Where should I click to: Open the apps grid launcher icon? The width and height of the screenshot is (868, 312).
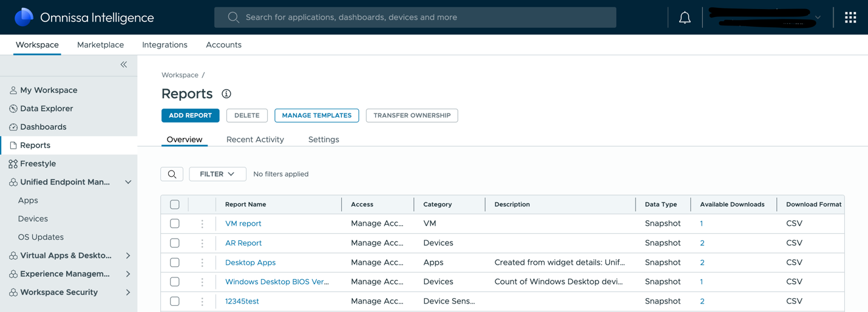[x=850, y=18]
